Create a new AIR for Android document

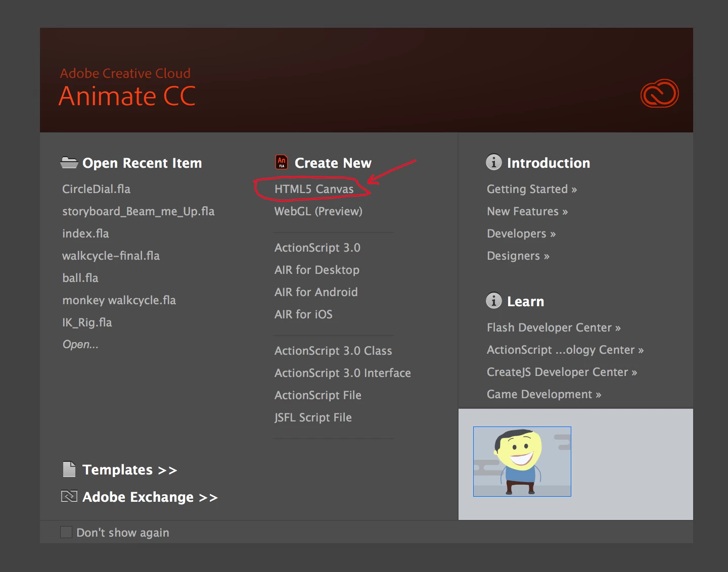(x=316, y=292)
